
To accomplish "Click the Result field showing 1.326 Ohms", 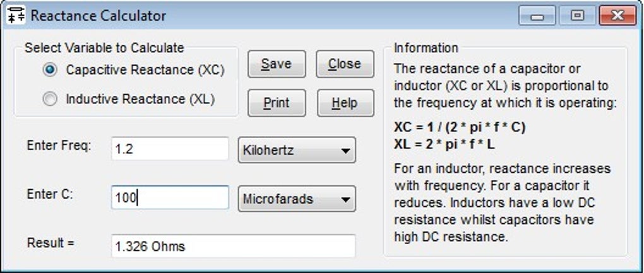I will [232, 246].
